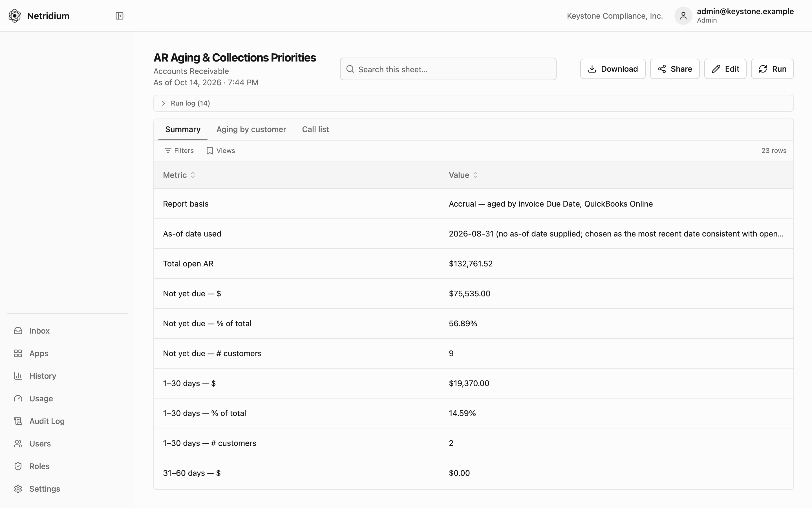The width and height of the screenshot is (812, 508).
Task: Click the $132,761.52 total open AR value
Action: 471,264
